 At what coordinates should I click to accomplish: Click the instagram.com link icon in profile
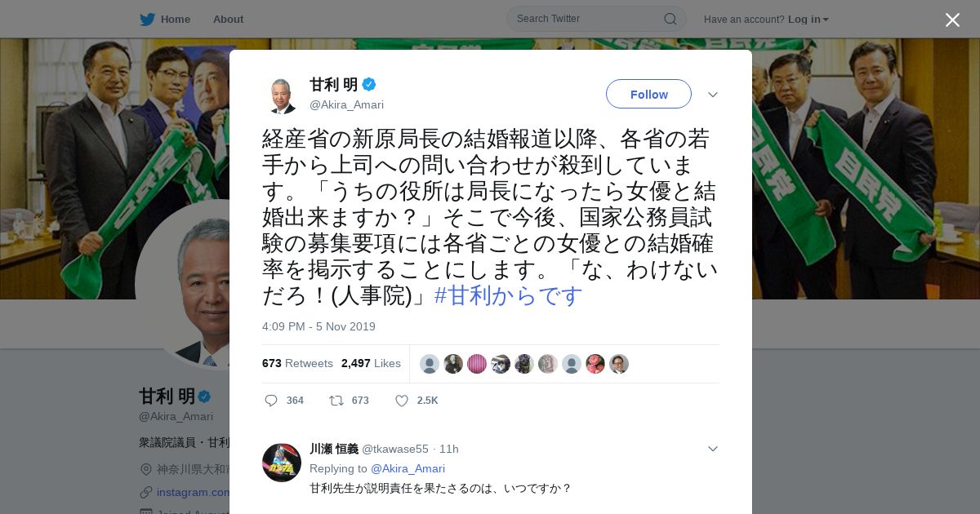(146, 492)
